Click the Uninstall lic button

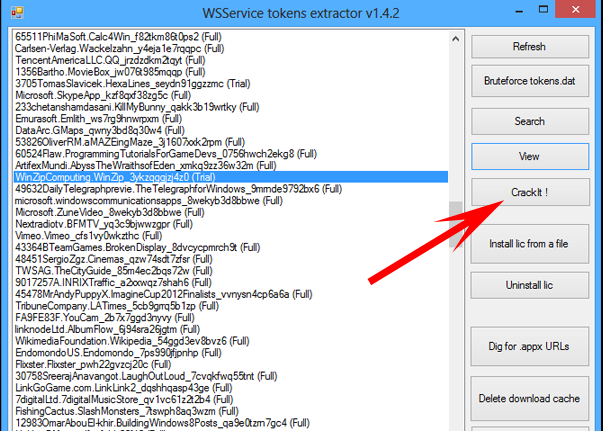(530, 285)
